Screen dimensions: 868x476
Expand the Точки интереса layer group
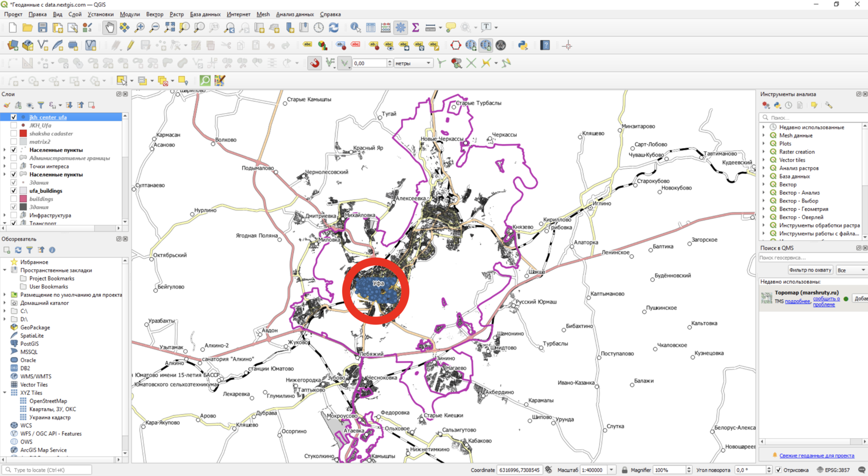click(5, 166)
